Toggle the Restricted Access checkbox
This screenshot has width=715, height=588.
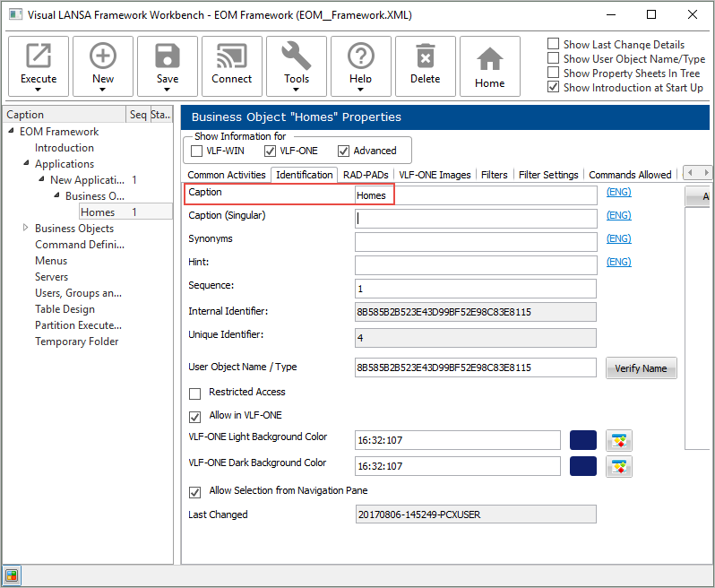(x=195, y=393)
